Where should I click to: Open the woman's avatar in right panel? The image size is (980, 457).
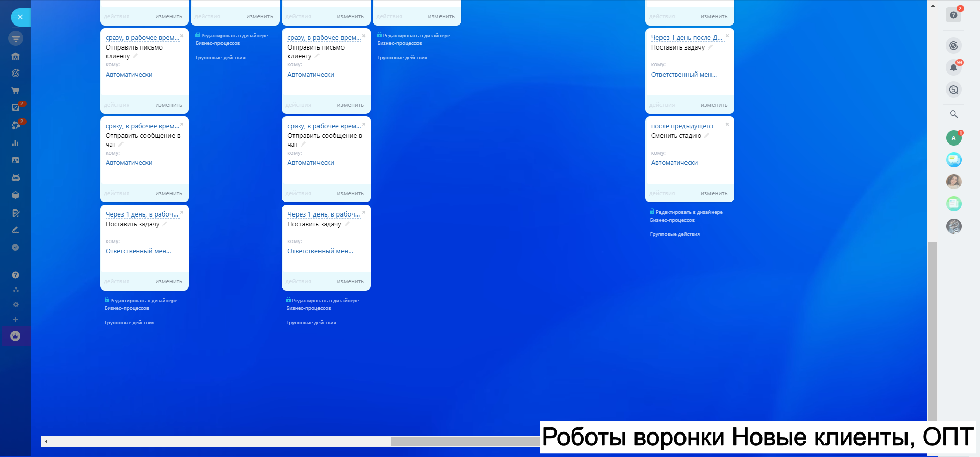(x=953, y=182)
